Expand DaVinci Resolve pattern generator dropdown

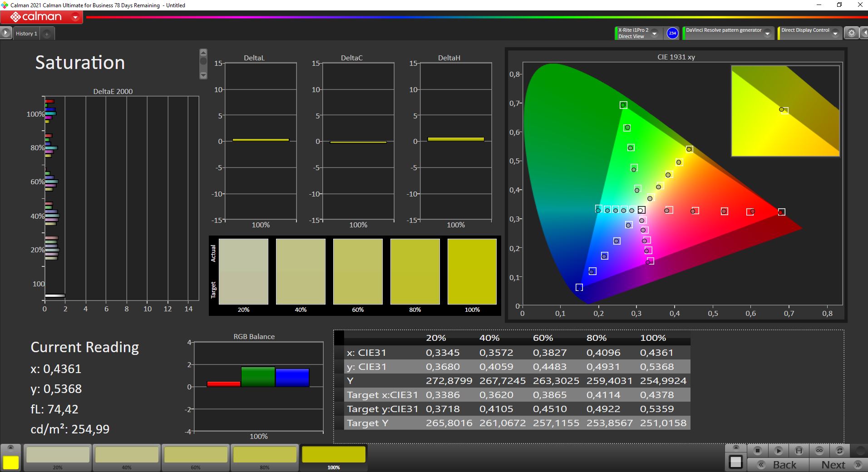pyautogui.click(x=767, y=34)
